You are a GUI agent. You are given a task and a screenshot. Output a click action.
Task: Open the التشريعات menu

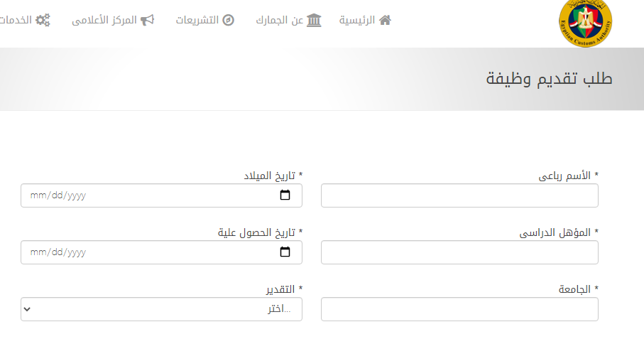[x=197, y=20]
